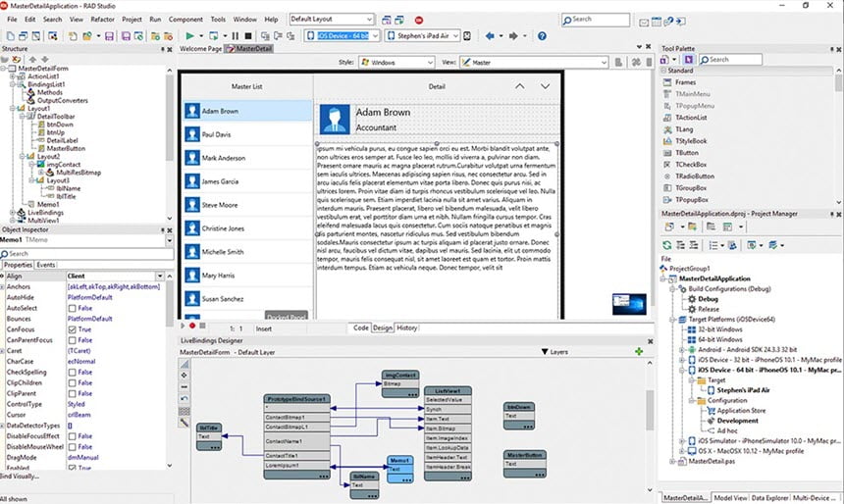Toggle the CanFocus checkbox
This screenshot has height=504, width=844.
(x=72, y=329)
